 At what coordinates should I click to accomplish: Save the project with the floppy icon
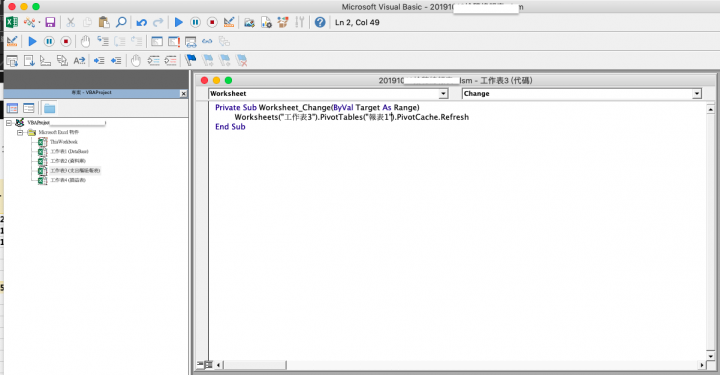[50, 22]
